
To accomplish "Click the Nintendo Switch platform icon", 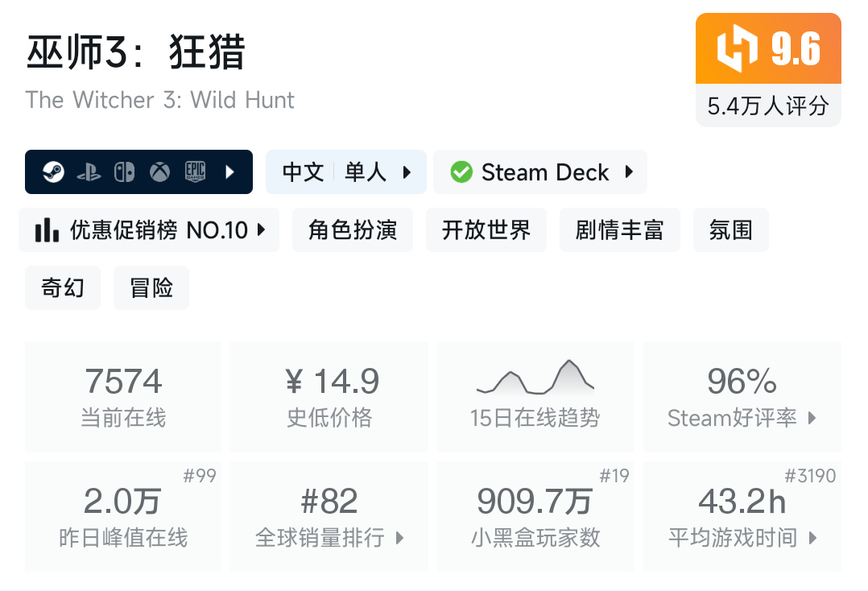I will point(124,172).
